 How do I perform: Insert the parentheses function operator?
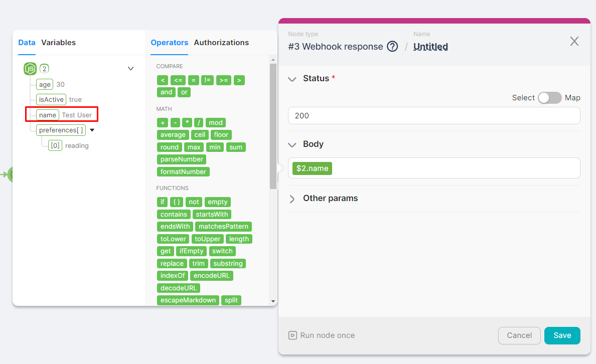click(x=176, y=202)
